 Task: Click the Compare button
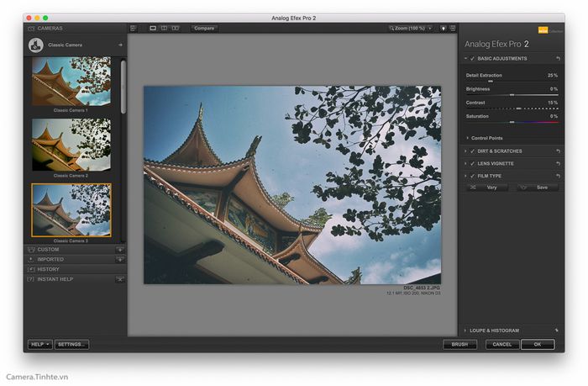click(x=204, y=28)
